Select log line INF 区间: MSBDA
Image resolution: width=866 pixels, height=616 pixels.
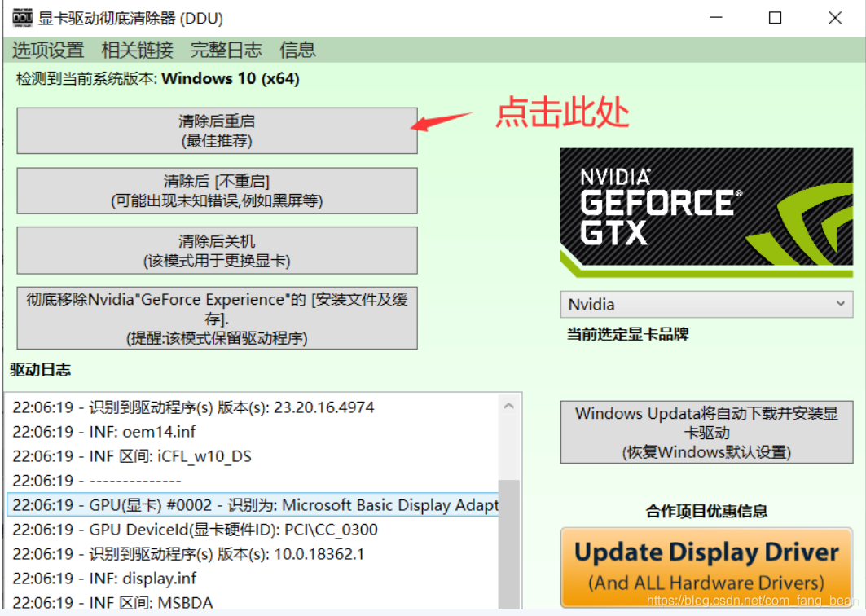(x=253, y=601)
